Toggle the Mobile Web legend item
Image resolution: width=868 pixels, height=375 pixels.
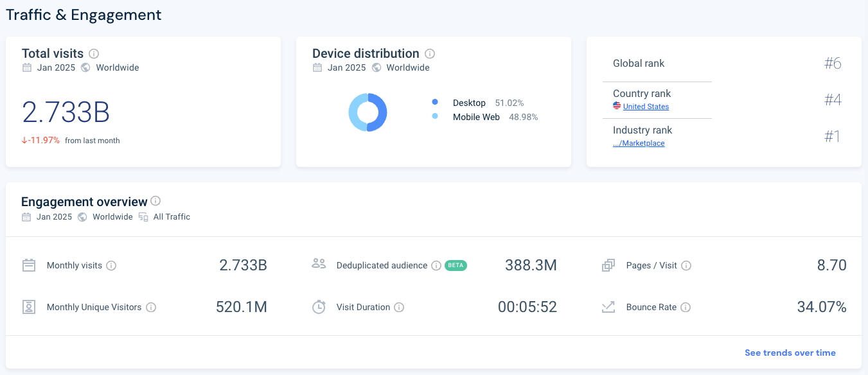[475, 117]
